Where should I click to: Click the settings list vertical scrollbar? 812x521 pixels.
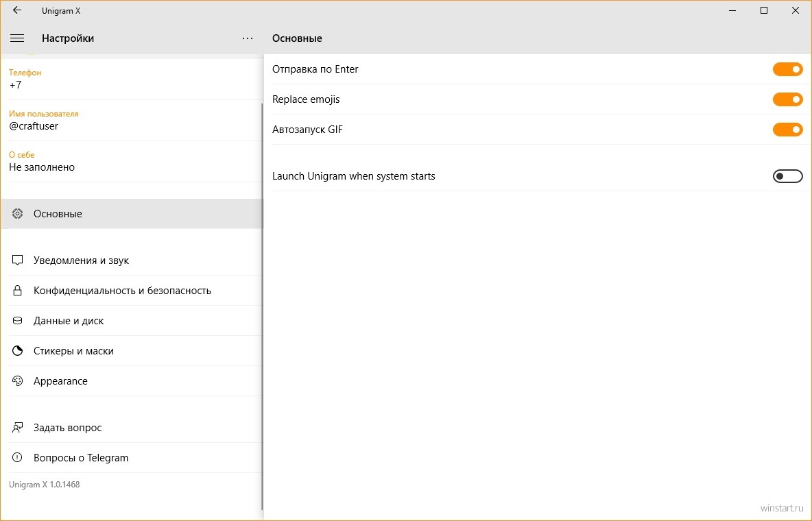(x=262, y=306)
